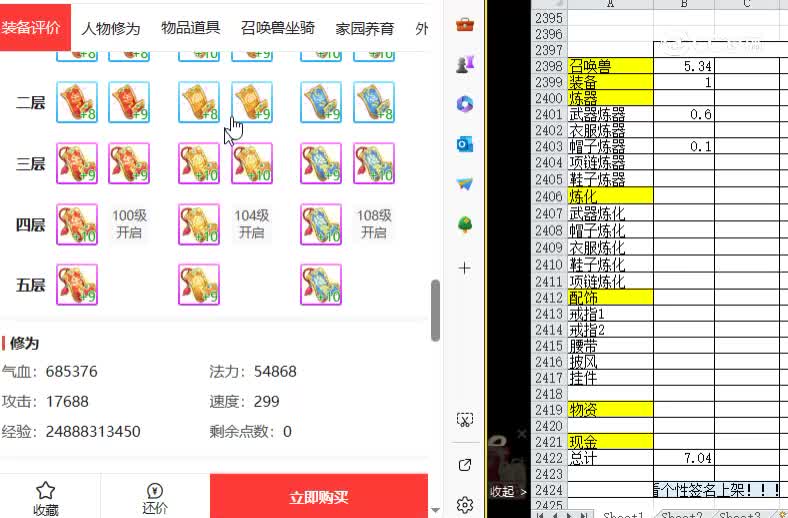Open the Drop paper plane sidebar icon
Image resolution: width=788 pixels, height=518 pixels.
[x=465, y=184]
